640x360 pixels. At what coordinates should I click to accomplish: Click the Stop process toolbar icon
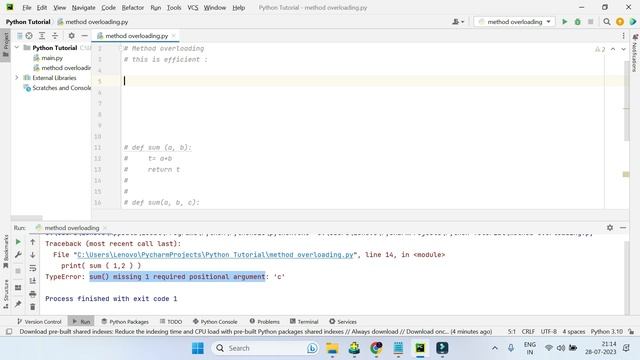tap(591, 22)
